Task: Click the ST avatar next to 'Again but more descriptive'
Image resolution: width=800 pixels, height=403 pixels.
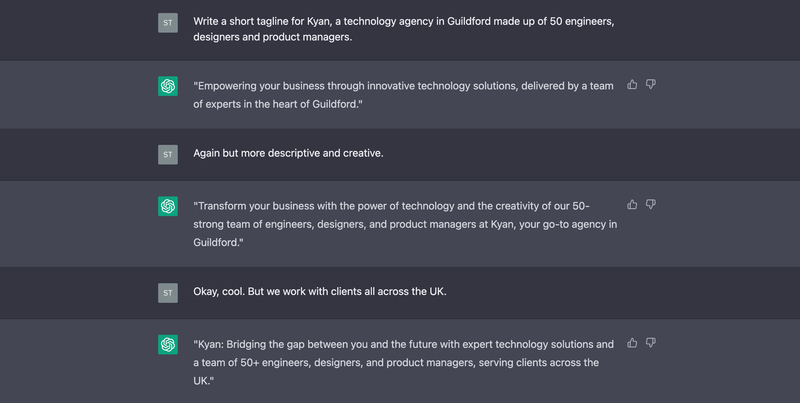Action: click(x=168, y=155)
